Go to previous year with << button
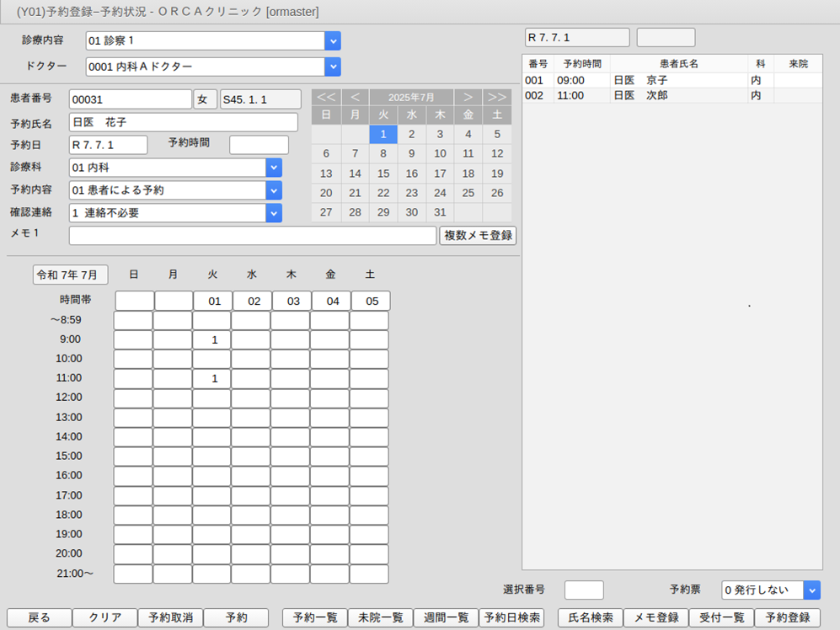Screen dimensions: 840x630 [326, 97]
